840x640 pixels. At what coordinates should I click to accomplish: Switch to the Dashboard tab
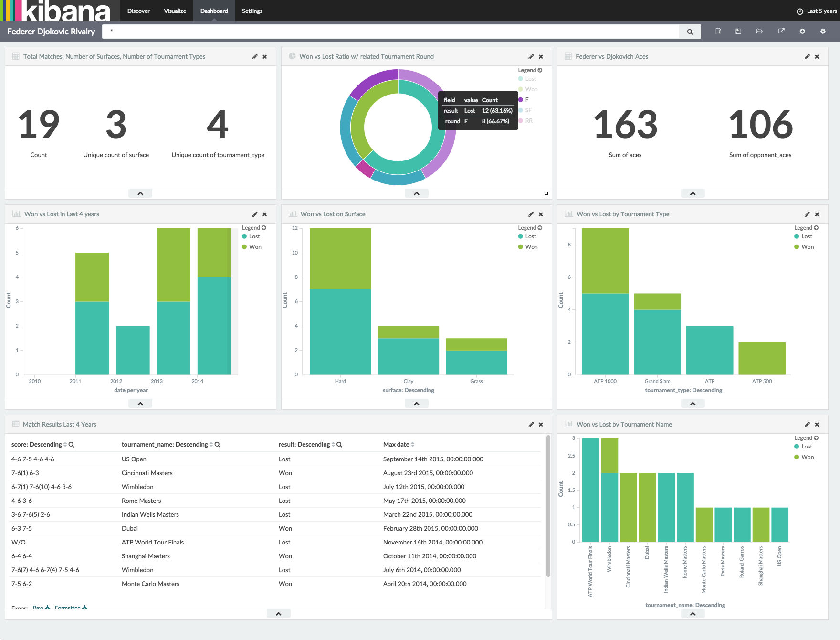[x=214, y=11]
